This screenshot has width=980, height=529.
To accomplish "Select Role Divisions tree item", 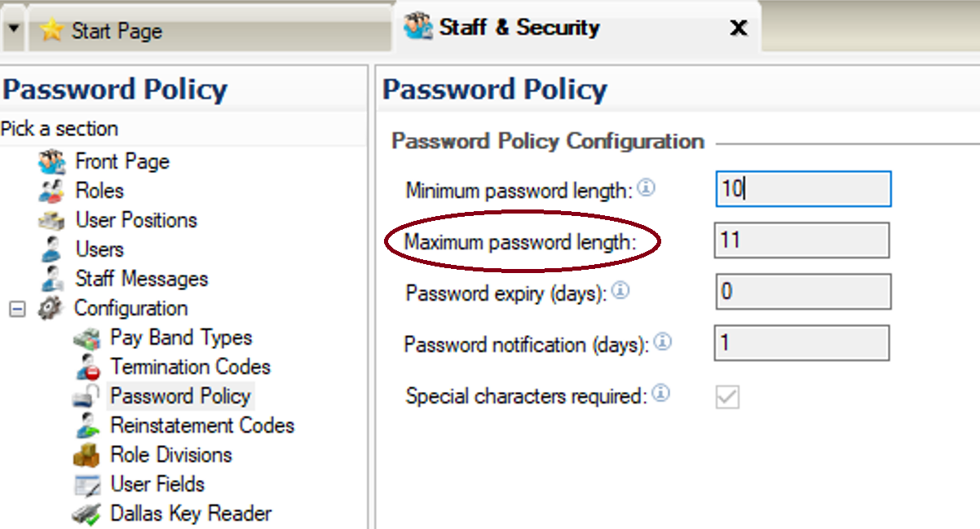I will pos(171,455).
